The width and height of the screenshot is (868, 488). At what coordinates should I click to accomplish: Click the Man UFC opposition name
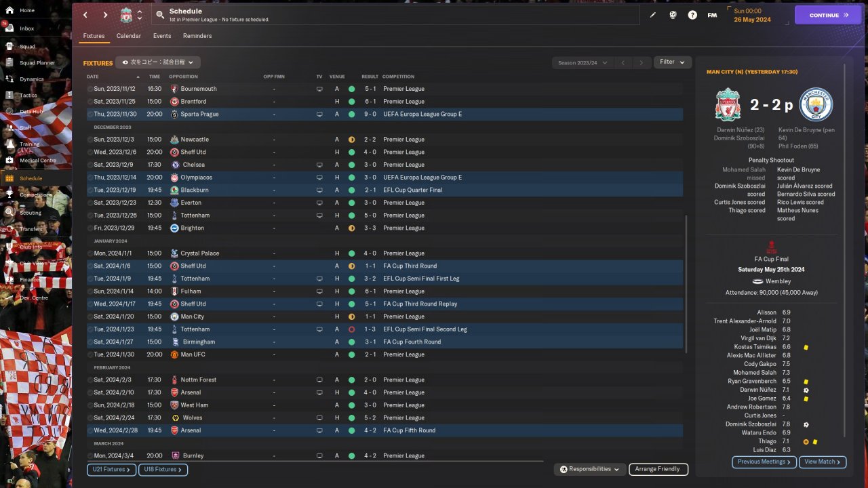click(193, 354)
